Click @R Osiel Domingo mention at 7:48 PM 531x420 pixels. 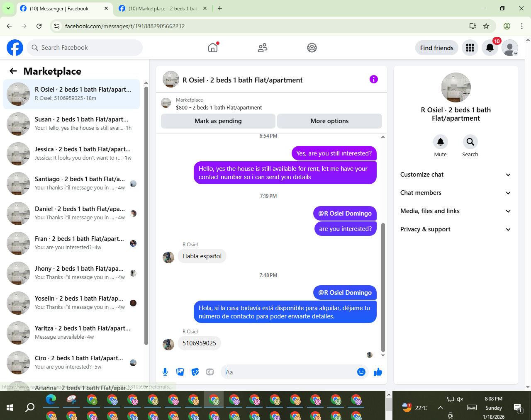tap(345, 293)
